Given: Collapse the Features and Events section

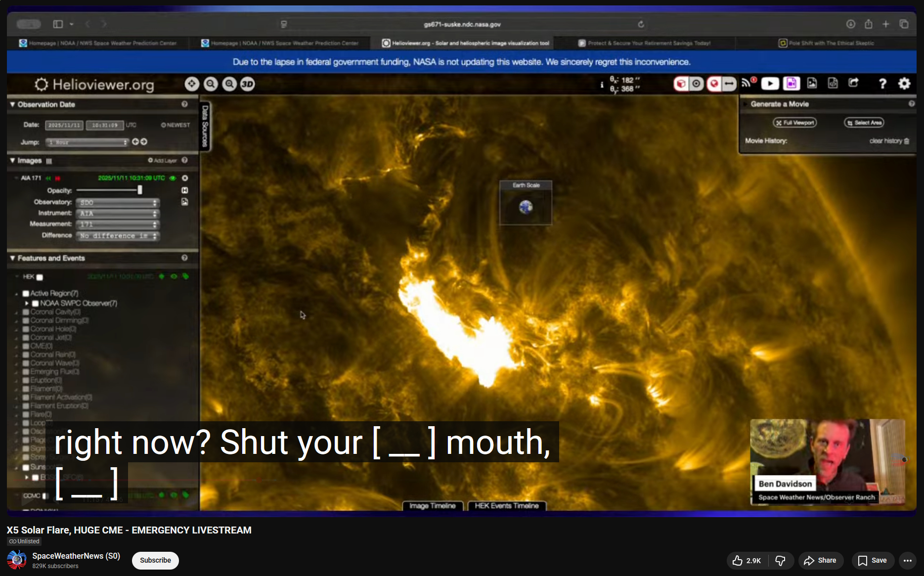Looking at the screenshot, I should click(x=12, y=258).
